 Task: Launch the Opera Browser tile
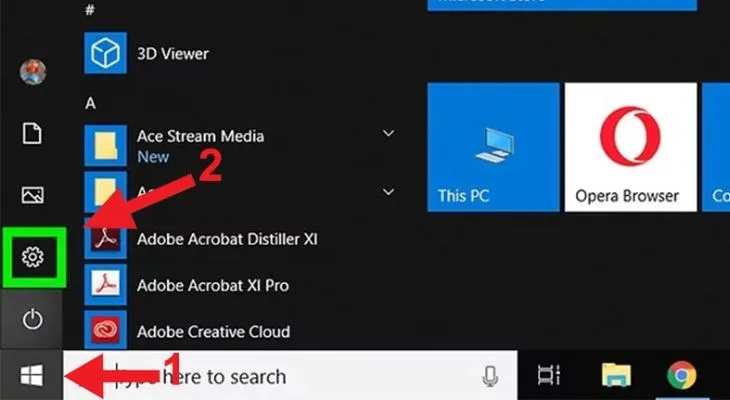tap(627, 146)
